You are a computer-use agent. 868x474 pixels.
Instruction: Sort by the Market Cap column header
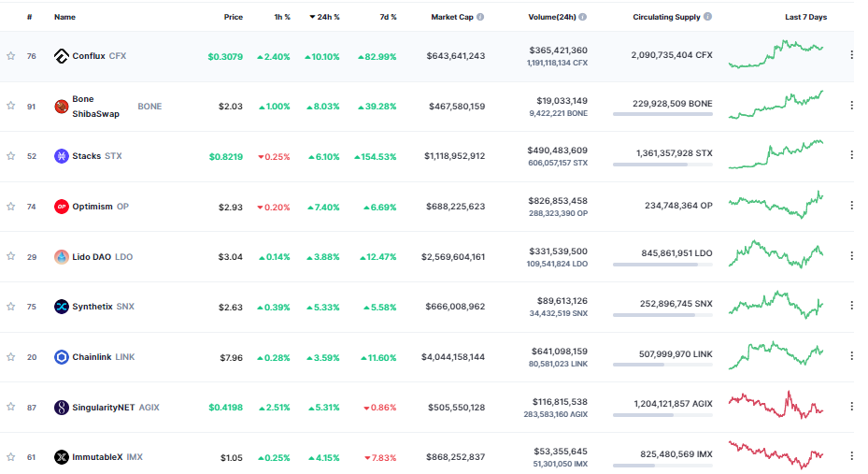[x=452, y=17]
